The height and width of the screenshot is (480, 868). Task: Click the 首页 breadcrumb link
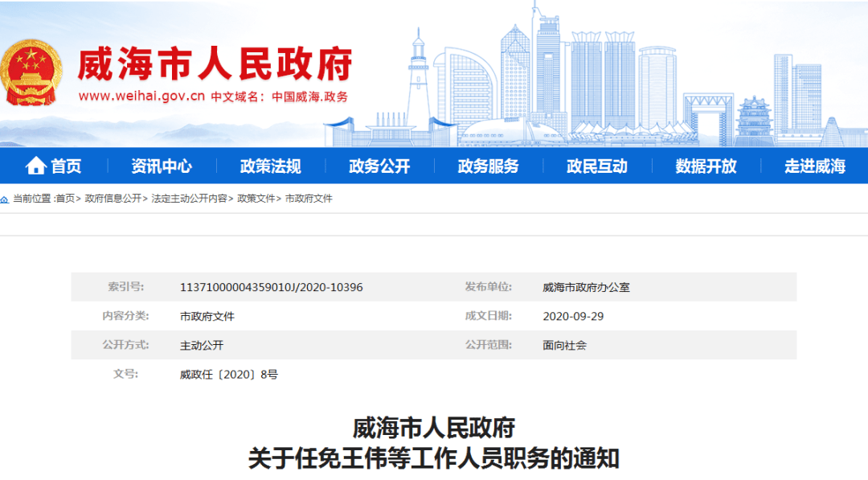tap(65, 199)
